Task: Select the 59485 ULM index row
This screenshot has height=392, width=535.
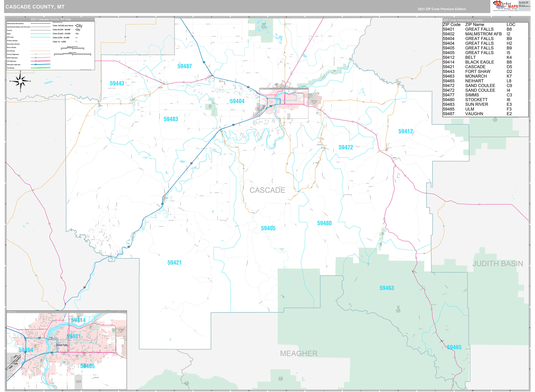Action: [477, 109]
